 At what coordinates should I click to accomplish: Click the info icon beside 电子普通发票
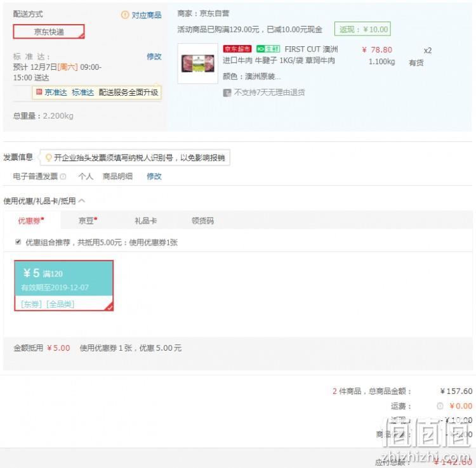[x=63, y=176]
